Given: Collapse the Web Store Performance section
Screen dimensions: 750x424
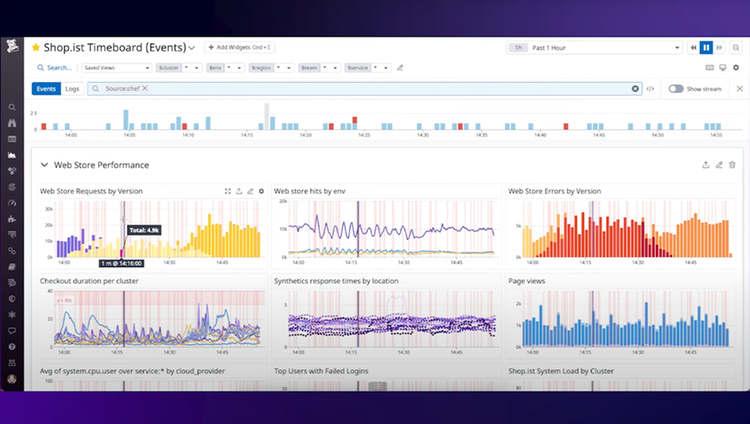Looking at the screenshot, I should 44,165.
